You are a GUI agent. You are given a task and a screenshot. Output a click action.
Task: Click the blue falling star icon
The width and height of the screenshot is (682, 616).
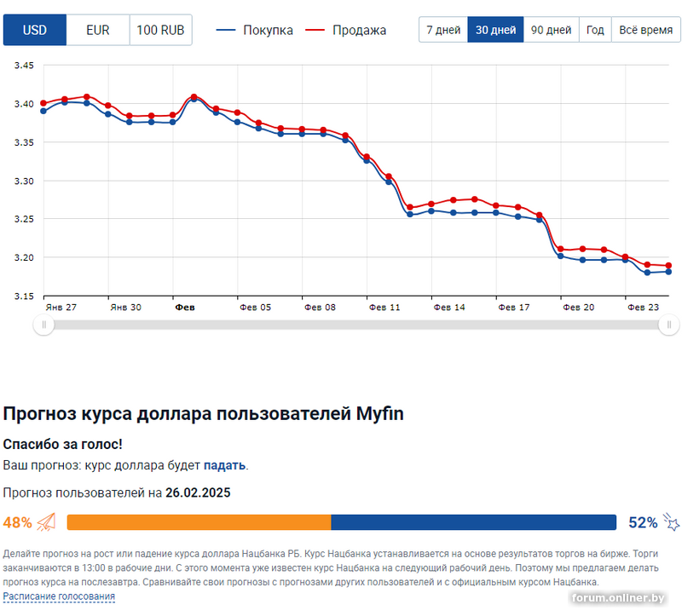click(671, 521)
